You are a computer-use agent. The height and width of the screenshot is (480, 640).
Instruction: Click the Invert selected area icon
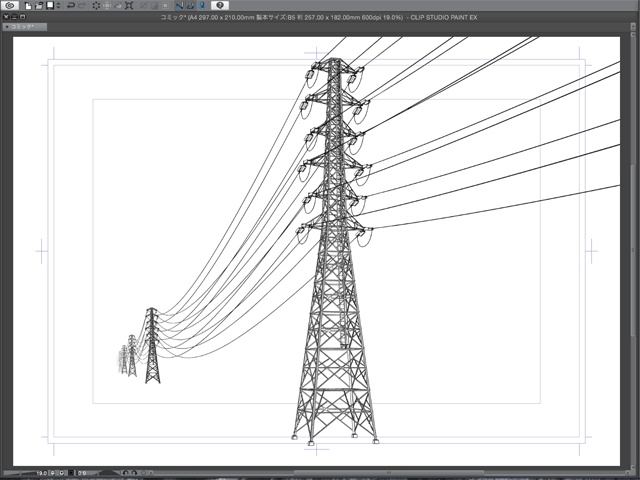[x=154, y=6]
